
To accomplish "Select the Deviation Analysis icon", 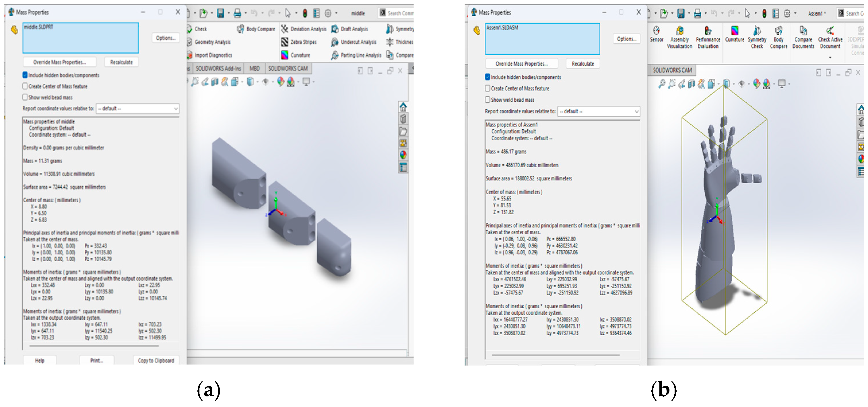I will click(285, 29).
